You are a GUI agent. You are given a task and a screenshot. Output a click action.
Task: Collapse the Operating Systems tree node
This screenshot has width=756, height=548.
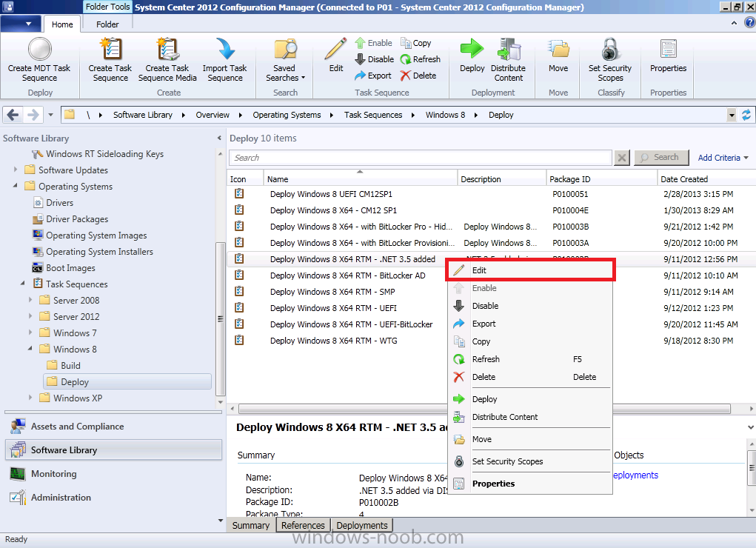(x=15, y=186)
